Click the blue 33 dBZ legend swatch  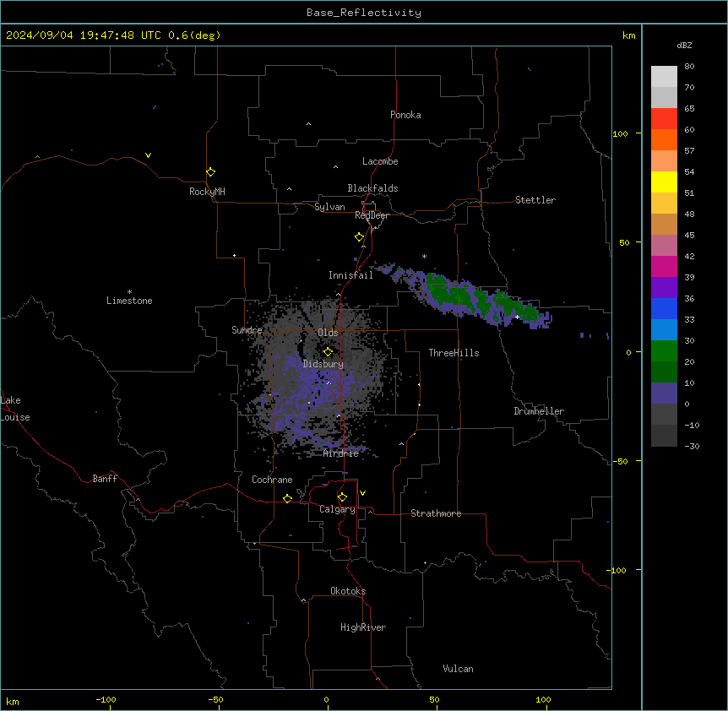point(664,308)
